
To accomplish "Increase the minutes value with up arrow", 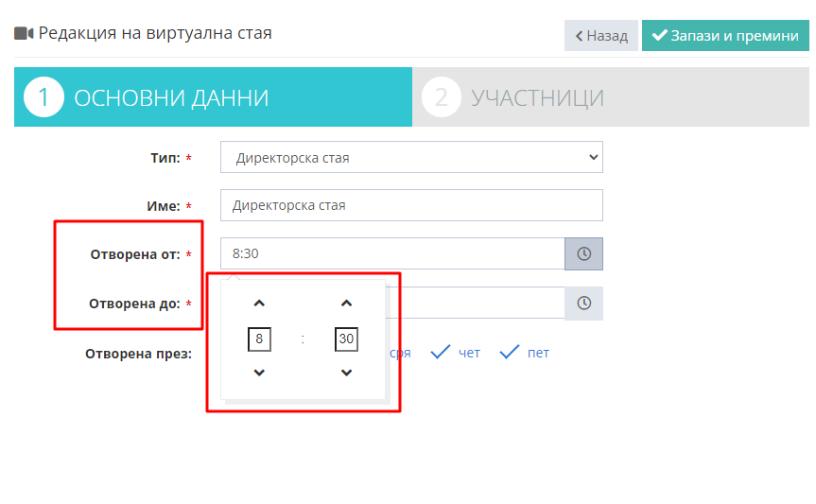I will [347, 304].
